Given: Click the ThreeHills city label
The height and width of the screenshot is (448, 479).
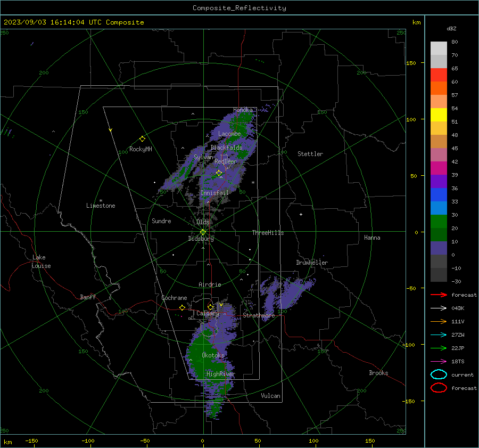Looking at the screenshot, I should tap(268, 233).
